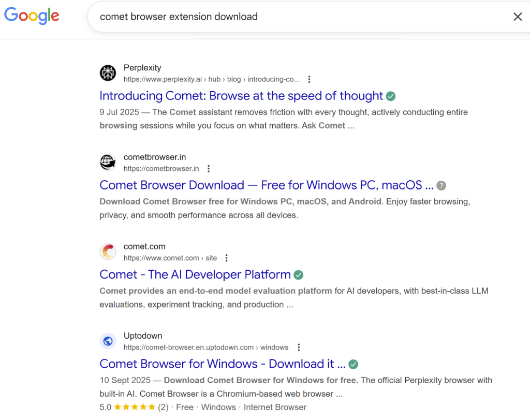Click green verified badge on Introducing Comet result
The height and width of the screenshot is (420, 530).
coord(391,96)
